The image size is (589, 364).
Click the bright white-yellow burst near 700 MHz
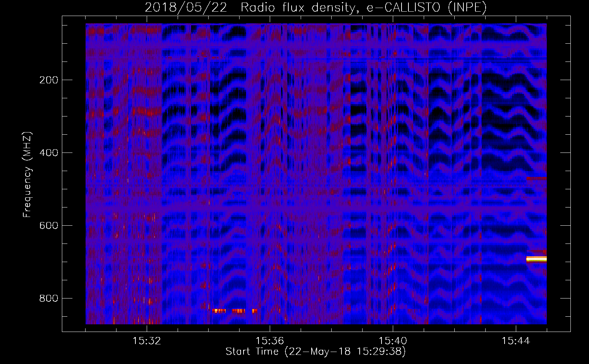(537, 259)
